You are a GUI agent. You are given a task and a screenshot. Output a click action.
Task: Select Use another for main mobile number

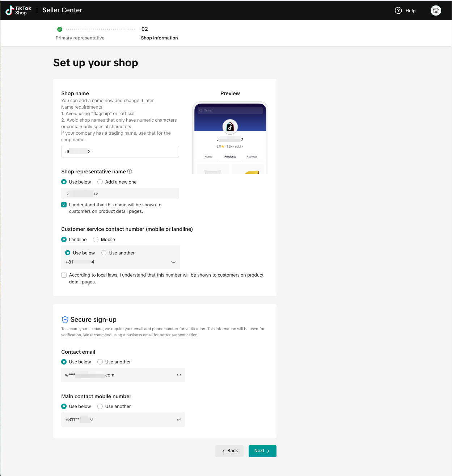click(x=100, y=407)
